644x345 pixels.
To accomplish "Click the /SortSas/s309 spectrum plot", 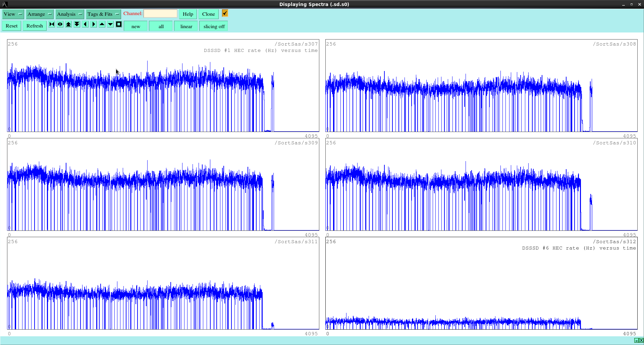I will (163, 185).
